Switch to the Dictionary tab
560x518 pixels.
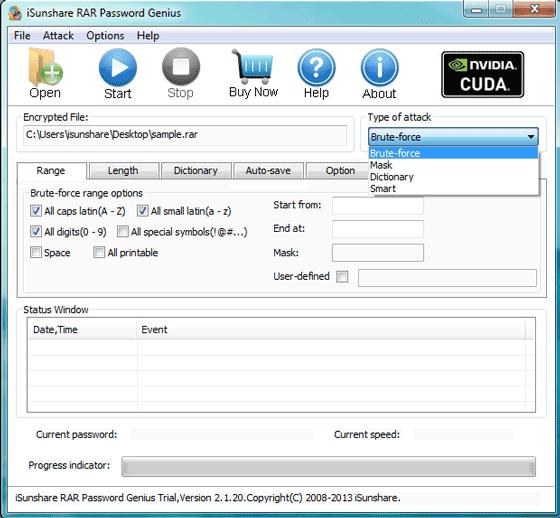coord(196,171)
